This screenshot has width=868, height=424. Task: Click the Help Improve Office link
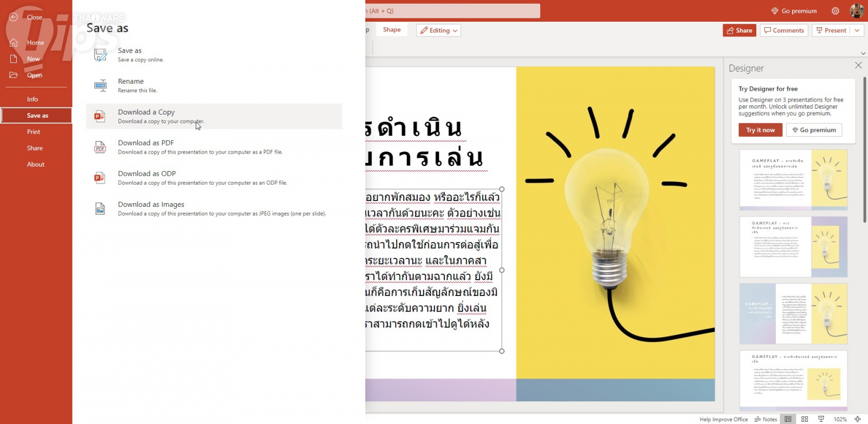724,419
